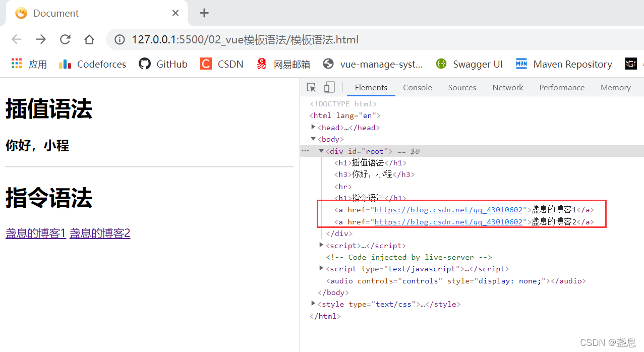The height and width of the screenshot is (352, 644).
Task: Open a new browser tab
Action: (204, 13)
